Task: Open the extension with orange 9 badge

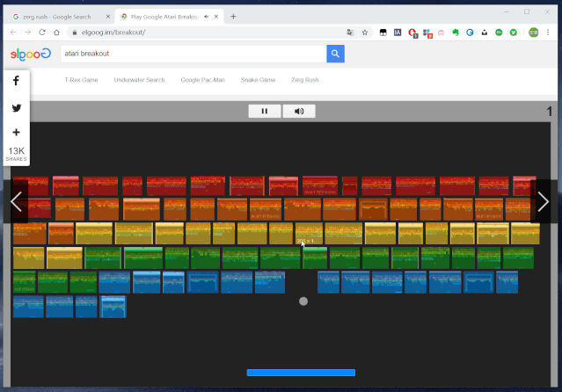Action: coord(427,33)
